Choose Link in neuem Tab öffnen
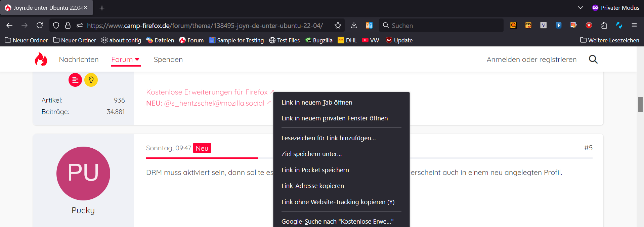The image size is (644, 227). tap(341, 102)
